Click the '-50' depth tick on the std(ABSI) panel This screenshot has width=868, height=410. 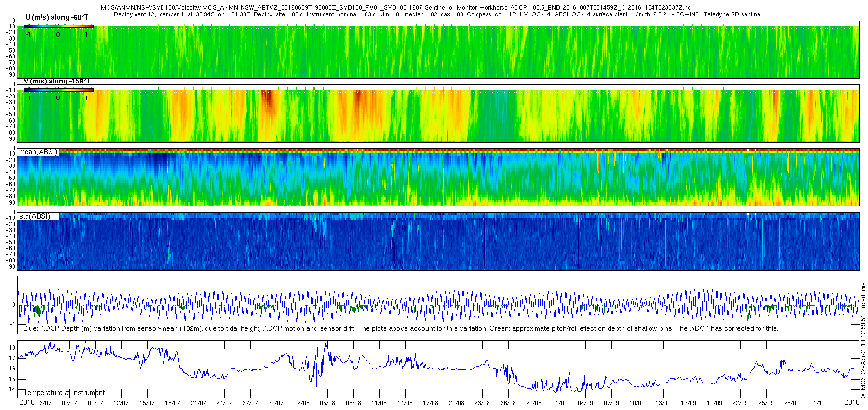tap(11, 242)
